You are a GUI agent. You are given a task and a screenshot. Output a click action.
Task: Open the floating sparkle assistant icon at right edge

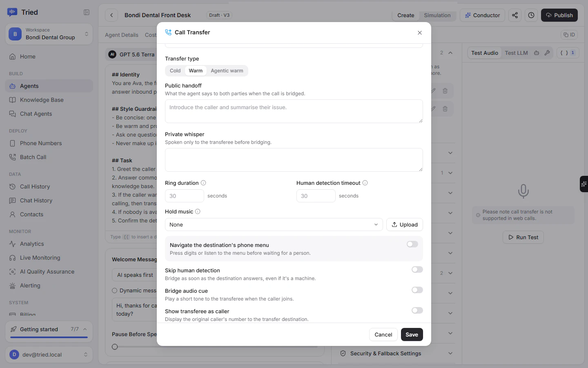584,184
